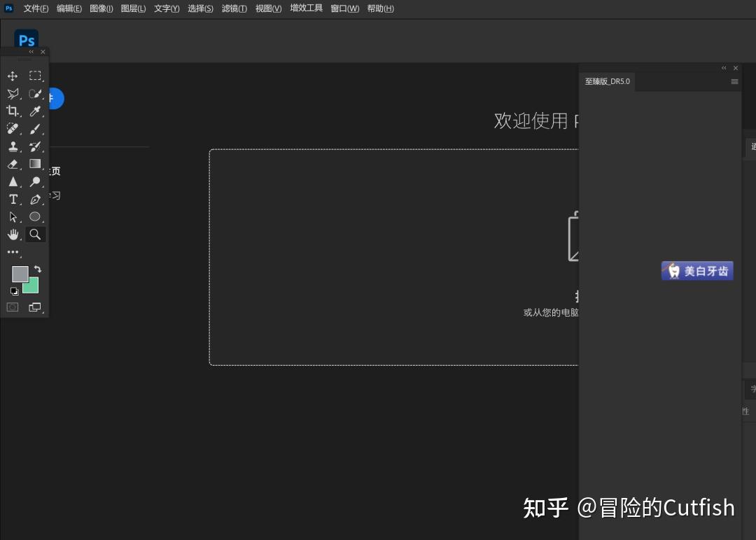Click the 美白牙齿 whitening button
Image resolution: width=756 pixels, height=540 pixels.
tap(696, 270)
